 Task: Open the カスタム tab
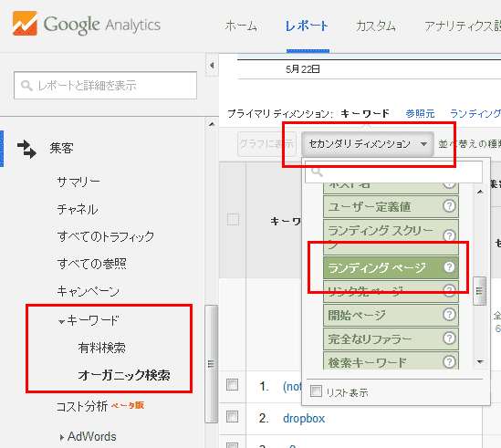(x=376, y=26)
